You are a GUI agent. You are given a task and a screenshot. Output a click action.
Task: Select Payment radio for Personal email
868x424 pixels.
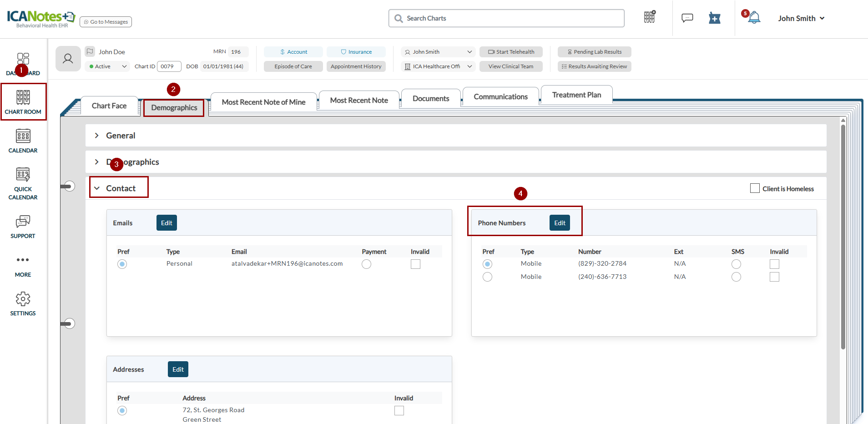[366, 264]
